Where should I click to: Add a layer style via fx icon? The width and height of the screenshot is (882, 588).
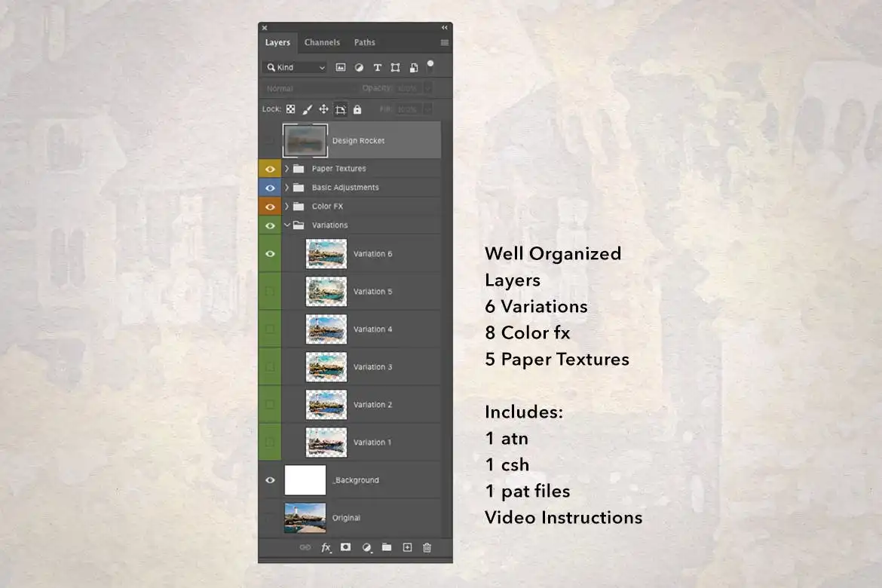pos(326,547)
